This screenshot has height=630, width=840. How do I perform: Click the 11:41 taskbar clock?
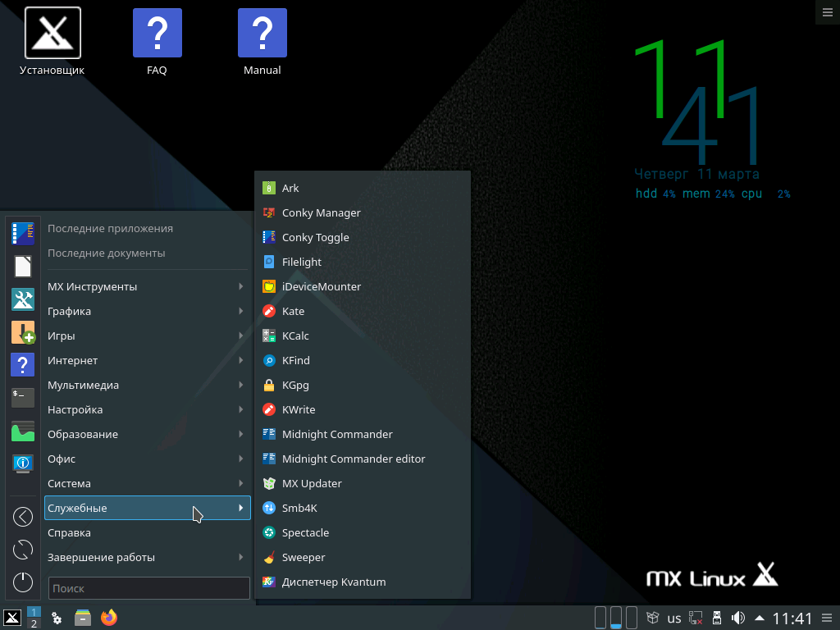pyautogui.click(x=792, y=619)
